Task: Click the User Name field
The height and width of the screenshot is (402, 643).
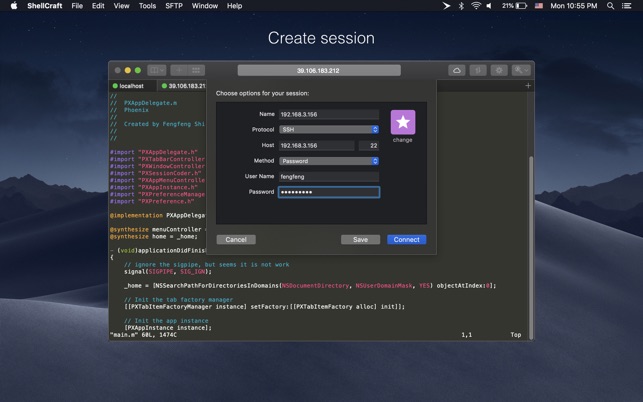Action: [x=328, y=176]
